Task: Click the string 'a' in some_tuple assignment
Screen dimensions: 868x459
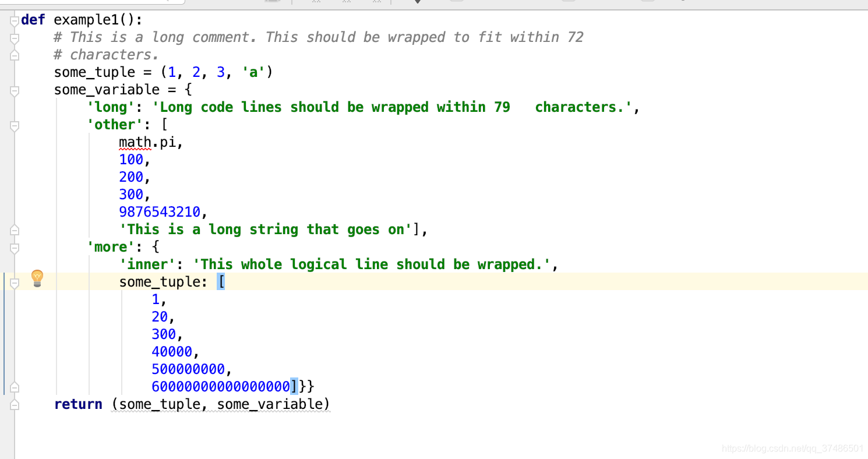Action: click(x=253, y=72)
